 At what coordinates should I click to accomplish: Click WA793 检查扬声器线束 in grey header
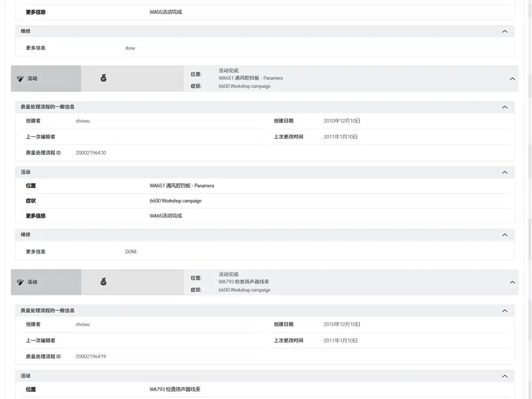(244, 282)
